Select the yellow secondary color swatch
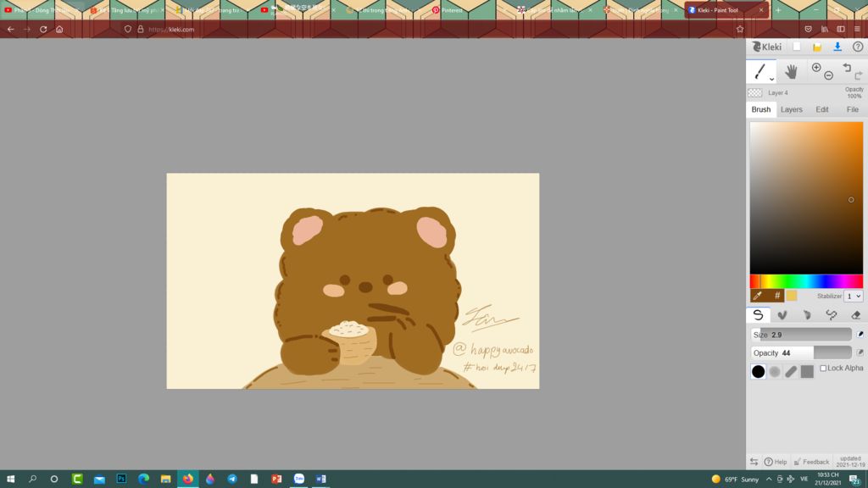This screenshot has height=488, width=868. (x=792, y=296)
